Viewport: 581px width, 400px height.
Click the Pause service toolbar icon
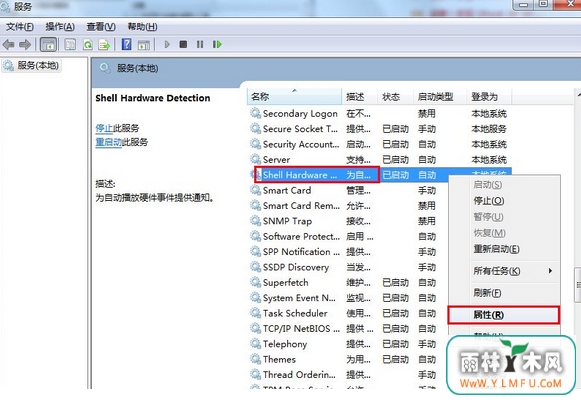200,44
